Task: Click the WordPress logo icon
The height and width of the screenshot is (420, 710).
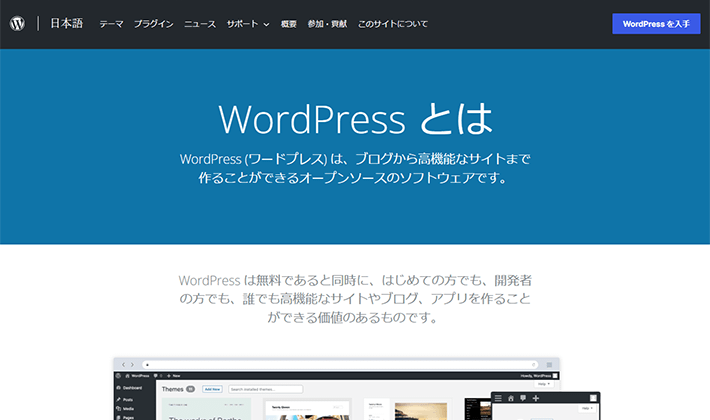Action: 18,24
